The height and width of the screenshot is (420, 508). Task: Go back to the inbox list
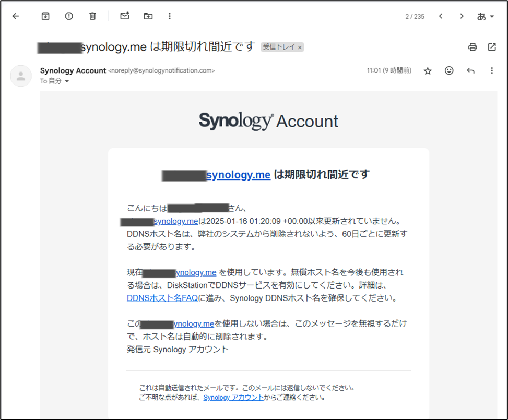click(16, 16)
